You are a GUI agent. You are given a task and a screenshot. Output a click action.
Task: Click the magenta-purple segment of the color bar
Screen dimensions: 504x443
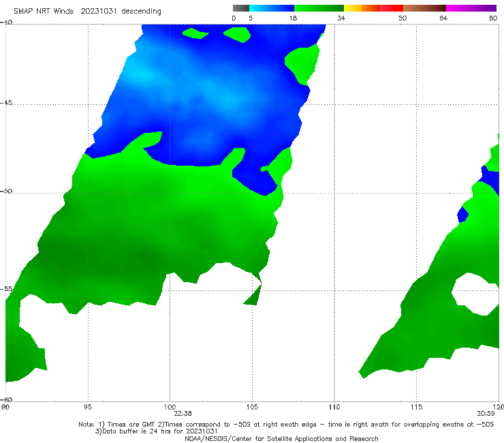[471, 8]
